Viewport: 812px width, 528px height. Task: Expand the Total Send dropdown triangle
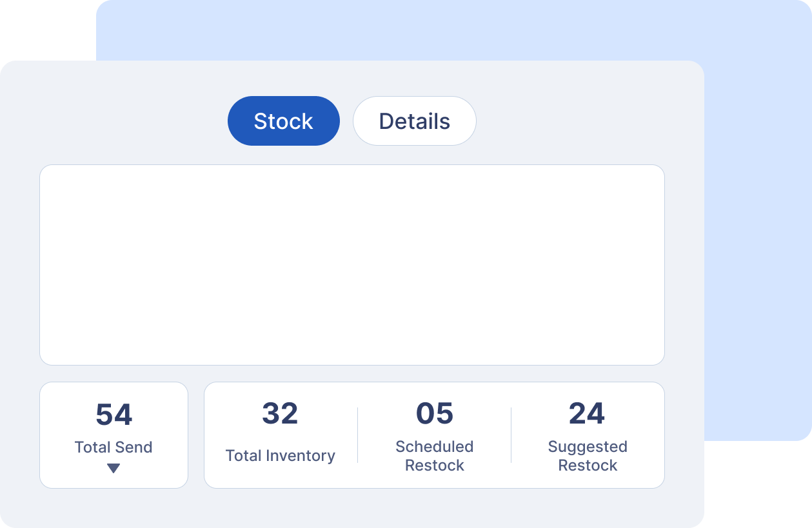point(114,469)
